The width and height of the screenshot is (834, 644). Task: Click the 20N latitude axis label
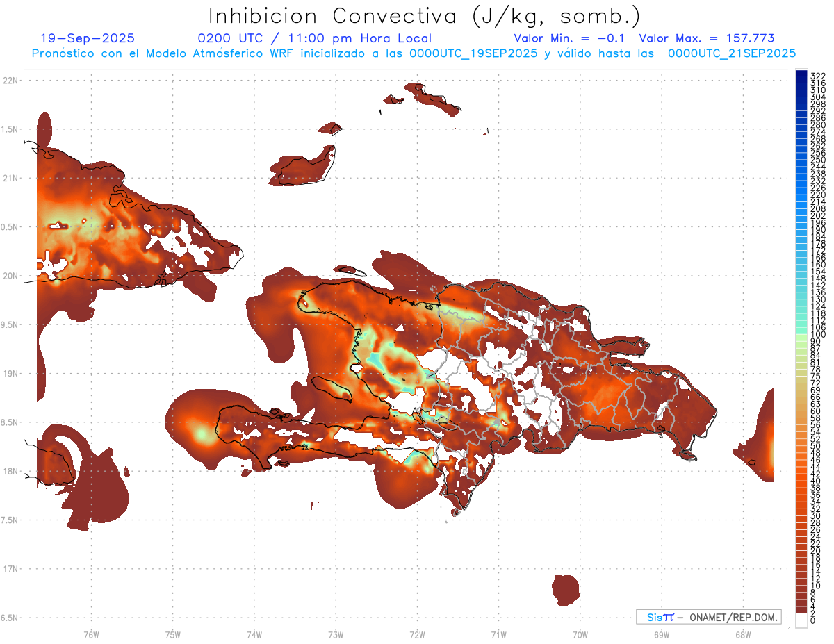[10, 276]
